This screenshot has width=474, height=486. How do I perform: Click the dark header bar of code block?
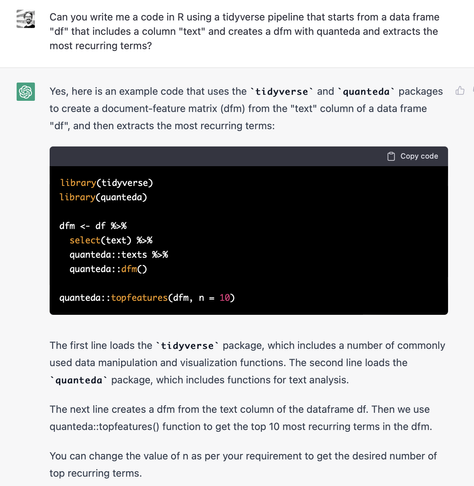249,156
